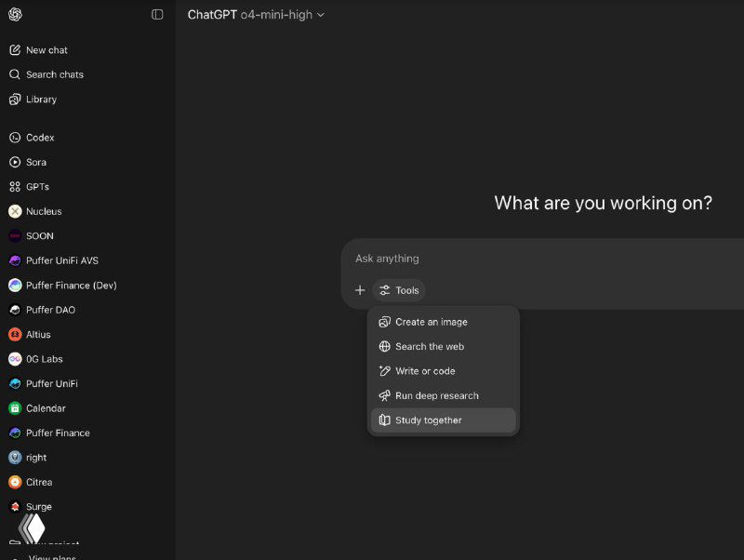Open Codex from the sidebar
The width and height of the screenshot is (744, 560).
40,138
